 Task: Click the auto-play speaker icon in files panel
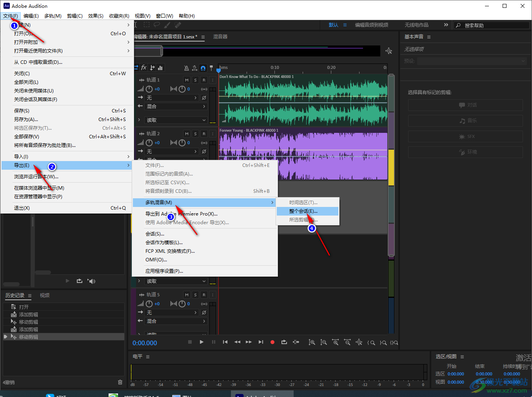pyautogui.click(x=92, y=281)
